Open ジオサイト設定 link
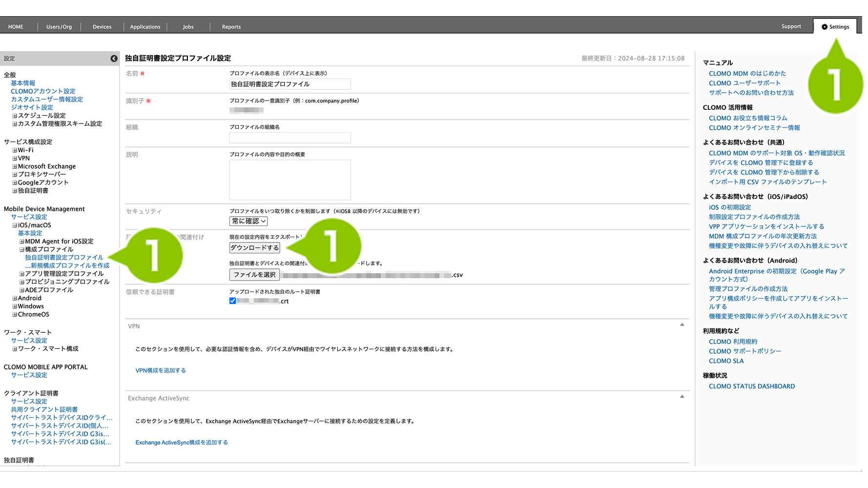This screenshot has height=488, width=868. [32, 107]
